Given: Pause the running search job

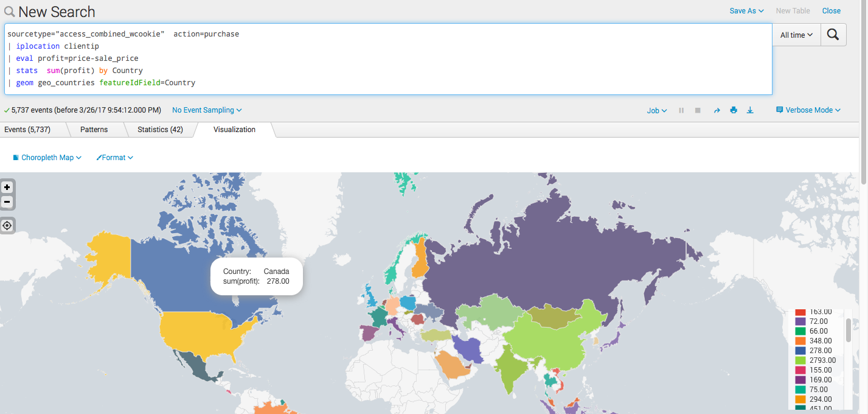Looking at the screenshot, I should coord(681,111).
